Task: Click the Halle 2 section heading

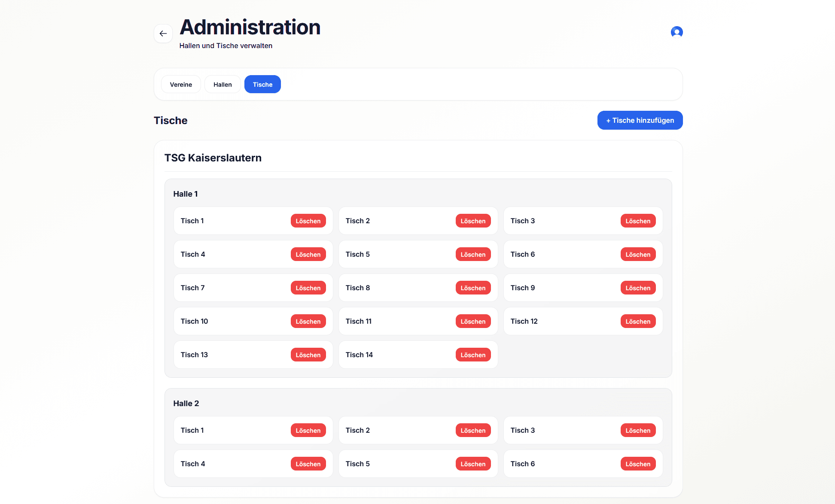Action: tap(186, 404)
